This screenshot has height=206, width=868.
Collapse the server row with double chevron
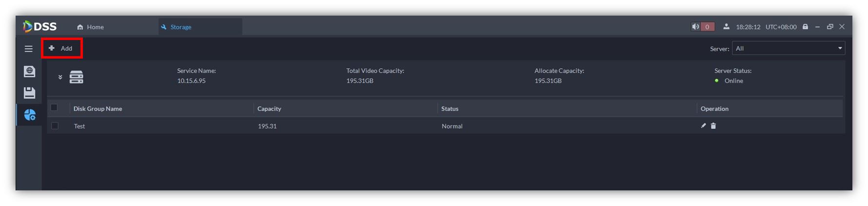click(x=60, y=77)
